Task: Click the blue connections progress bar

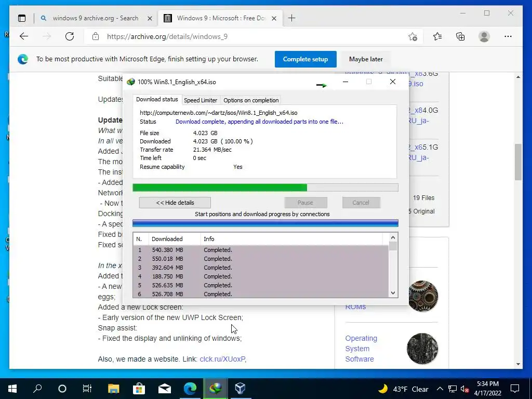Action: pyautogui.click(x=265, y=223)
